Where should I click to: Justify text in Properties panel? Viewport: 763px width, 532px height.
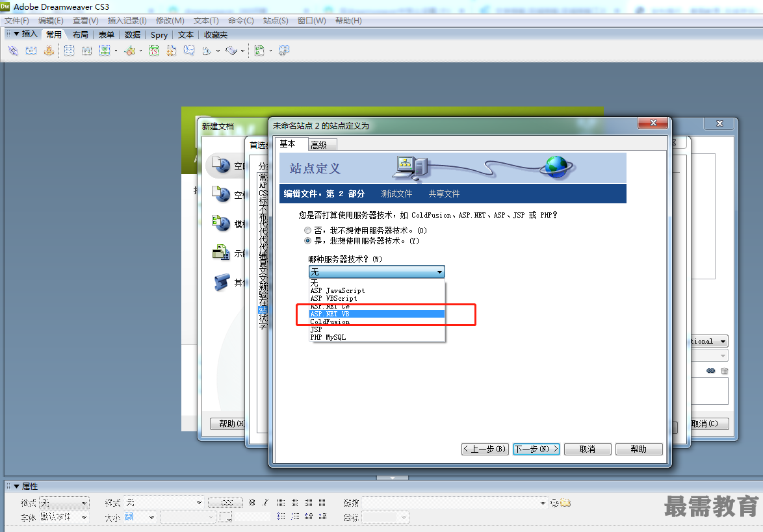(x=322, y=502)
